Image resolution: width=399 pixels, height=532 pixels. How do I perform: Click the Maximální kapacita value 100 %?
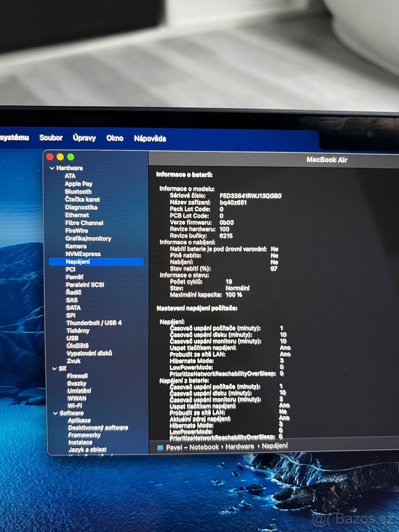[x=234, y=295]
